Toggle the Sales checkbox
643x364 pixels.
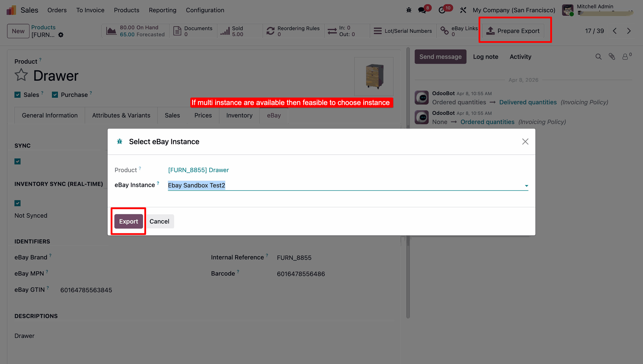click(x=17, y=95)
